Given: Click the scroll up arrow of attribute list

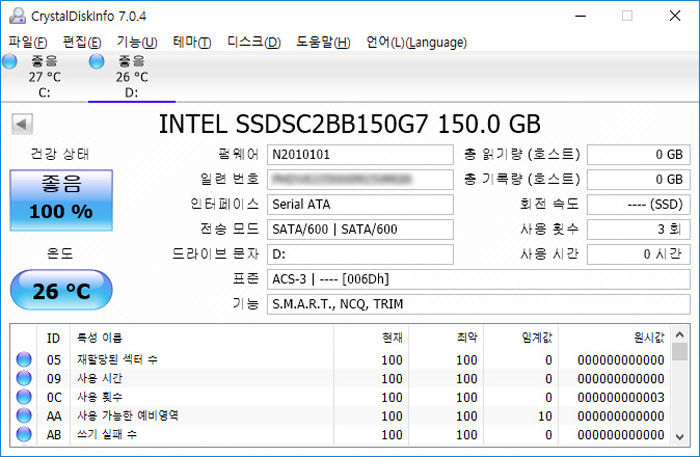Looking at the screenshot, I should (679, 335).
